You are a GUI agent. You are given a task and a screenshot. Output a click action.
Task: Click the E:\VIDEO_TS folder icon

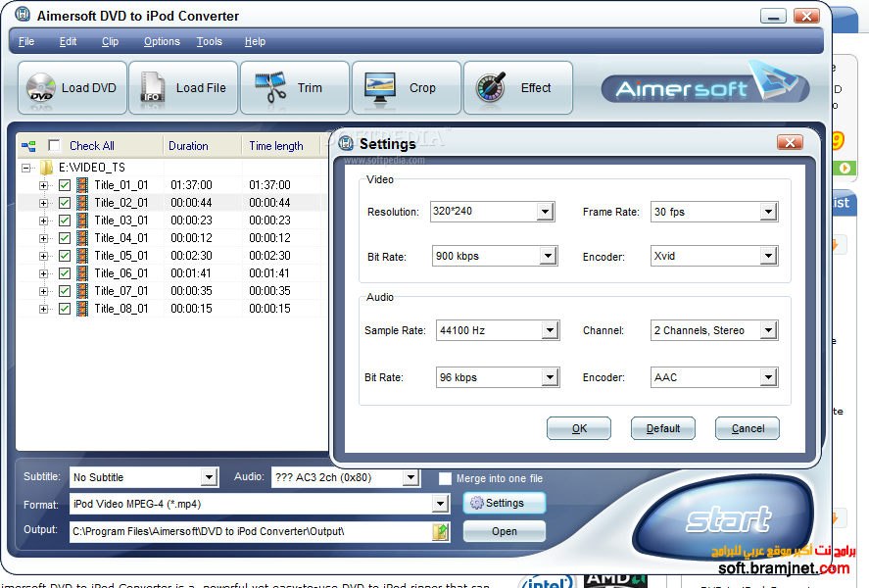click(x=47, y=168)
